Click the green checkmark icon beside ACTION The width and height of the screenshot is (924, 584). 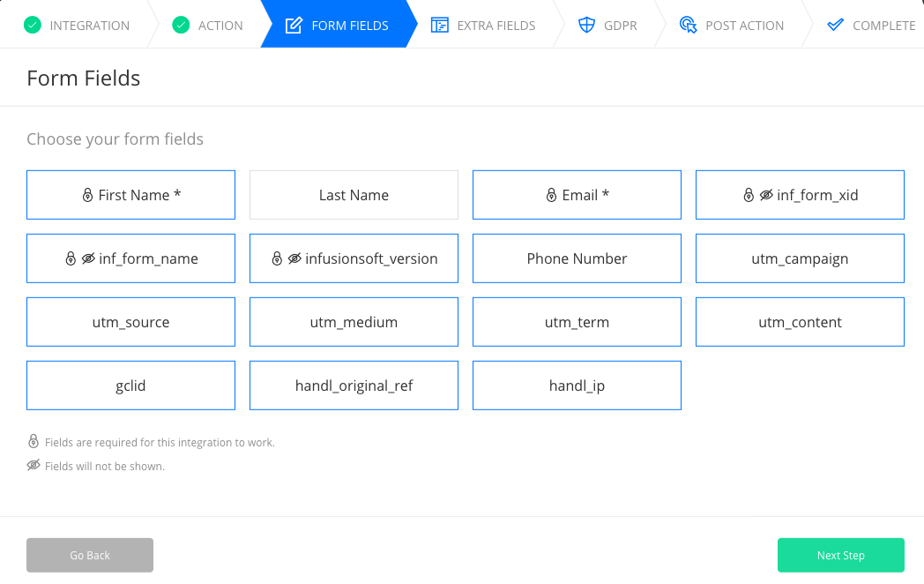coord(181,26)
